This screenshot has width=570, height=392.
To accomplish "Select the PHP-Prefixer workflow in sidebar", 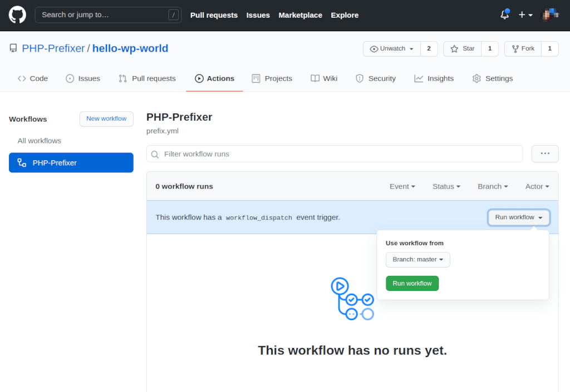I will (71, 162).
